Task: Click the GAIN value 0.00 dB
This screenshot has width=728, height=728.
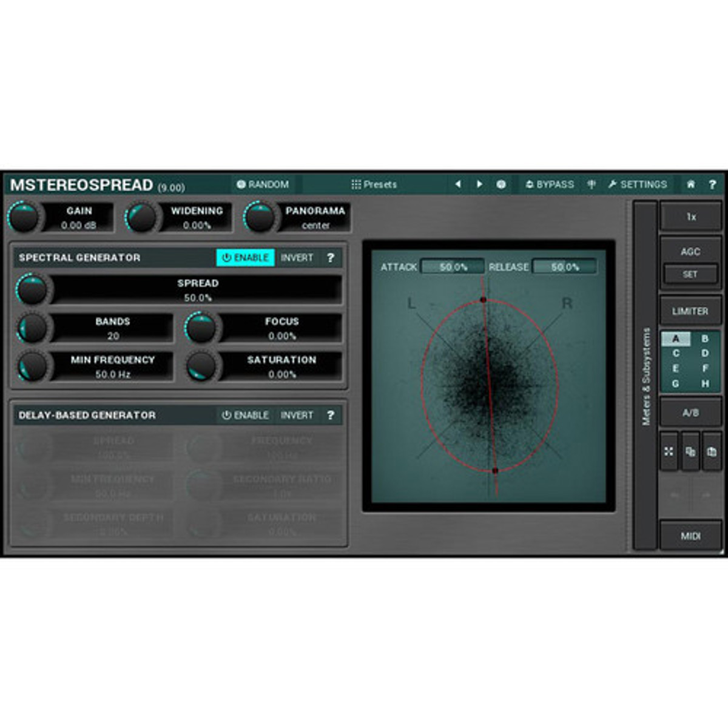Action: (79, 226)
